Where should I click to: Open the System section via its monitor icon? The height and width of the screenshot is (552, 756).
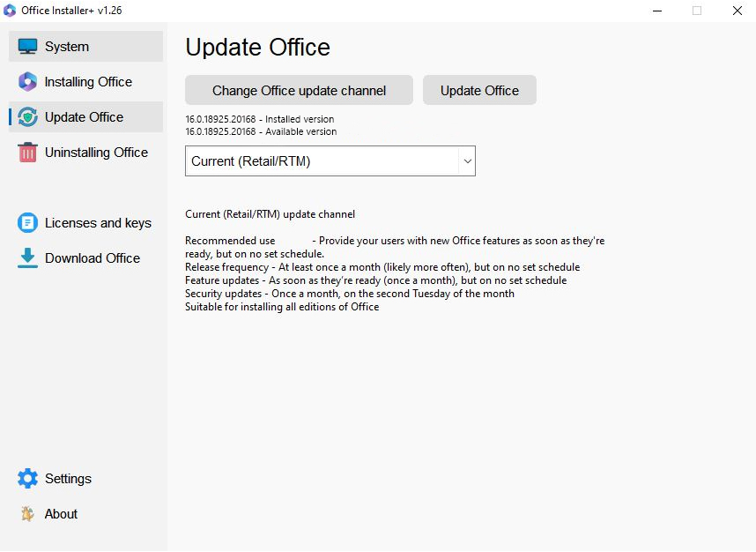pos(27,47)
